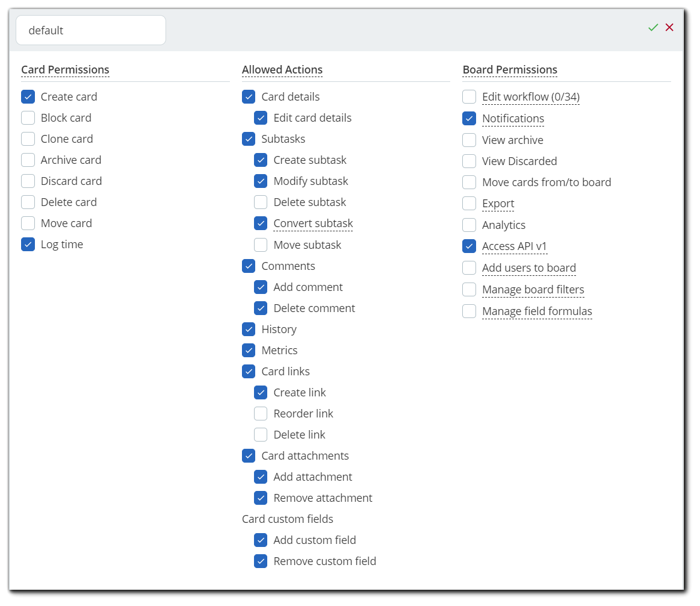Screen dimensions: 700x606
Task: Disable the Log time checkbox
Action: (x=28, y=245)
